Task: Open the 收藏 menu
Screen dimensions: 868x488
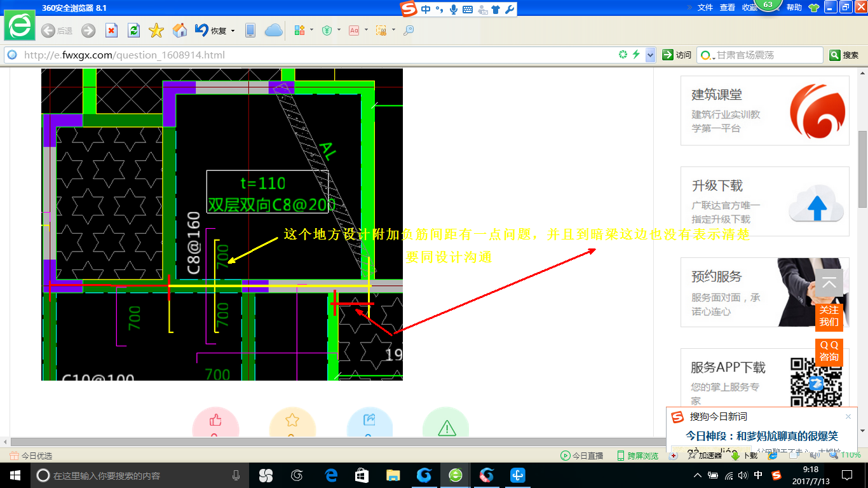Action: [x=749, y=8]
